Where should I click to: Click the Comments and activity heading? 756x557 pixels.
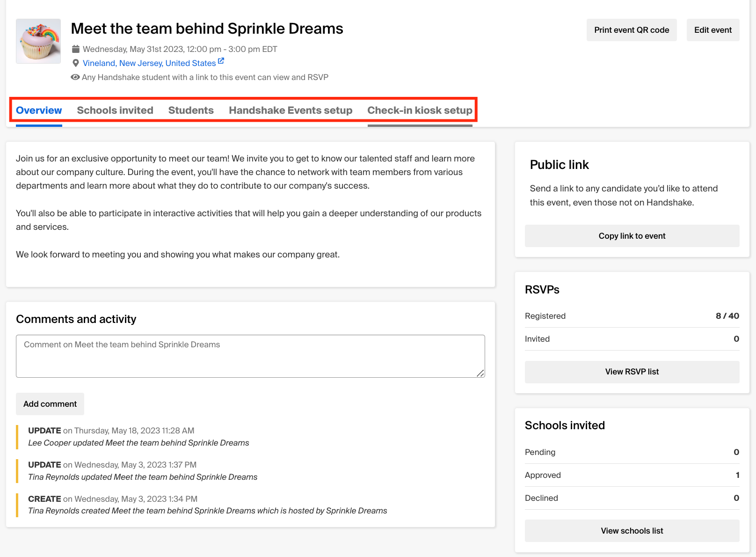76,319
